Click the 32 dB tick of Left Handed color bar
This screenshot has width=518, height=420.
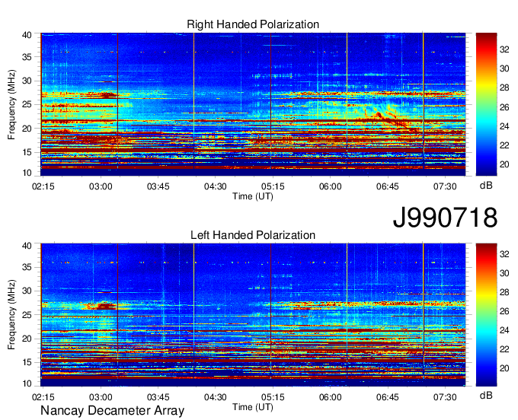click(504, 254)
